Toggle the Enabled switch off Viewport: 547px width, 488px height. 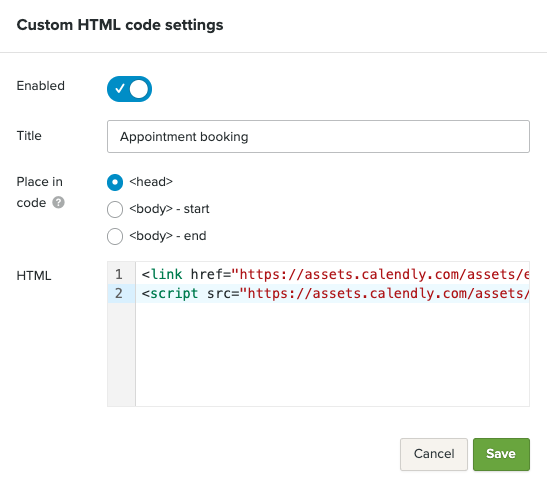coord(129,89)
